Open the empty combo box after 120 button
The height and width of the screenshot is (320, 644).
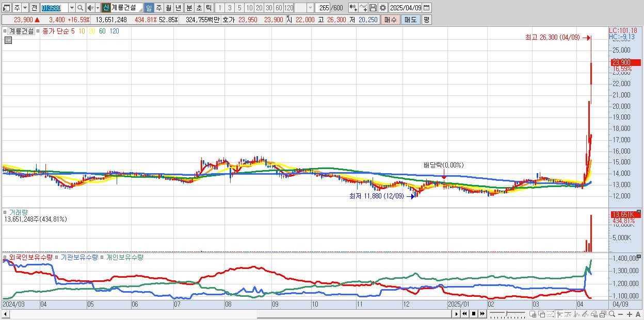click(x=304, y=8)
